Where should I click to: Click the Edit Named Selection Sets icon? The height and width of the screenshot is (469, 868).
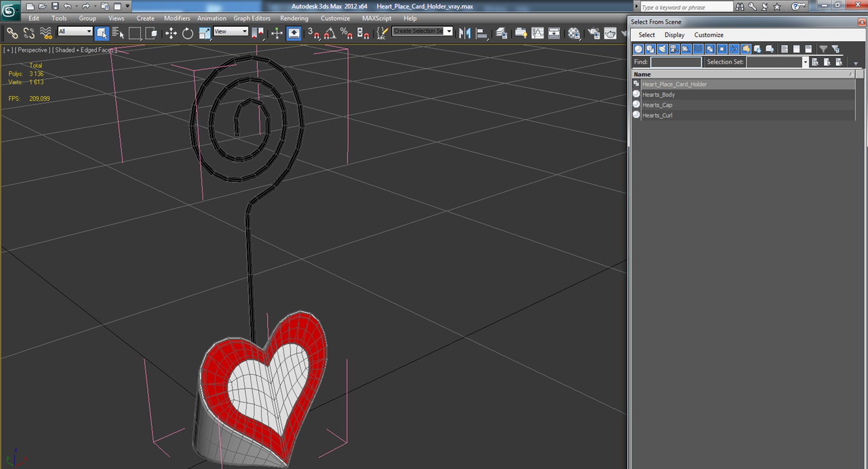point(382,33)
